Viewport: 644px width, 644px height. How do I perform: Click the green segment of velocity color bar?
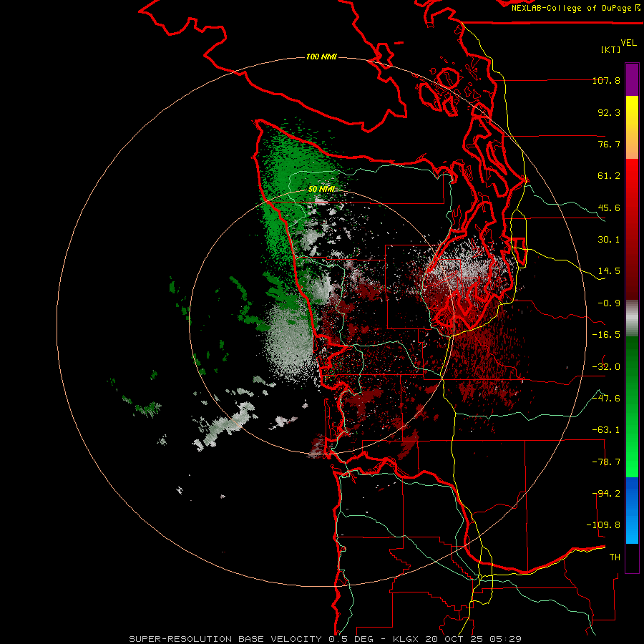pyautogui.click(x=632, y=406)
